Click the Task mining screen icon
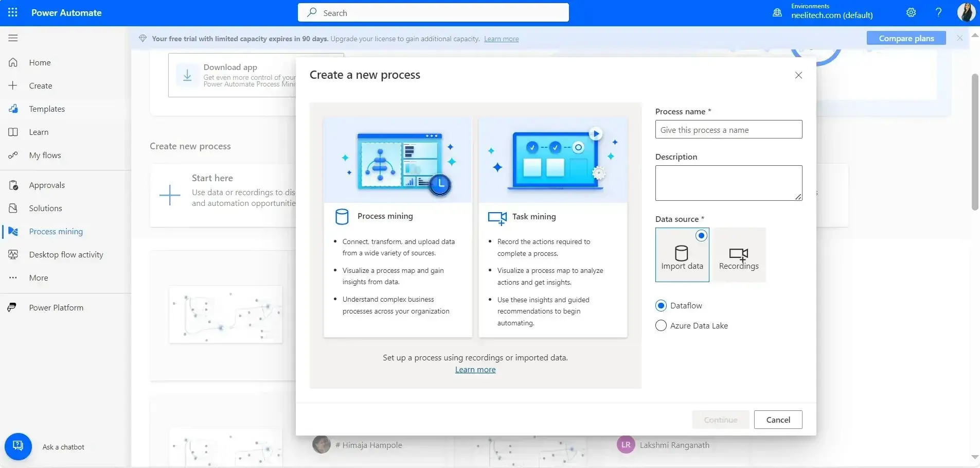980x468 pixels. pyautogui.click(x=497, y=218)
